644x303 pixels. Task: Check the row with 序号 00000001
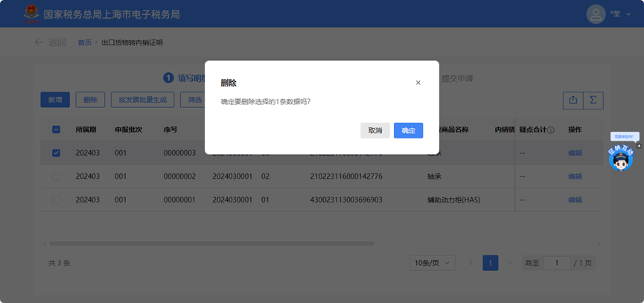click(x=57, y=200)
